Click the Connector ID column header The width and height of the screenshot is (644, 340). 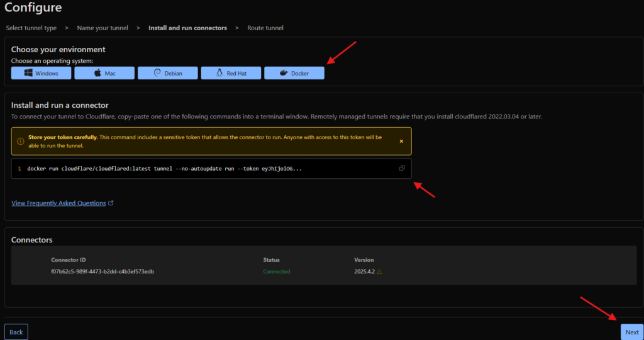click(69, 260)
